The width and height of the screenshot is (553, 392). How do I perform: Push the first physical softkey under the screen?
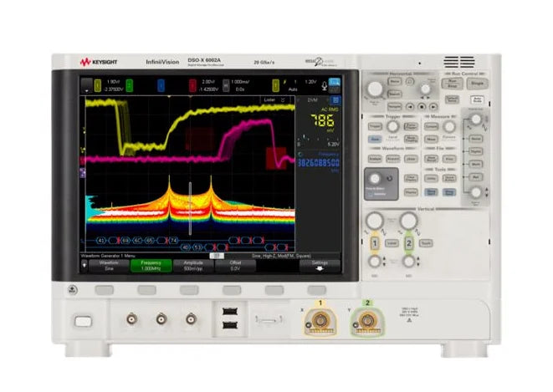tap(105, 290)
